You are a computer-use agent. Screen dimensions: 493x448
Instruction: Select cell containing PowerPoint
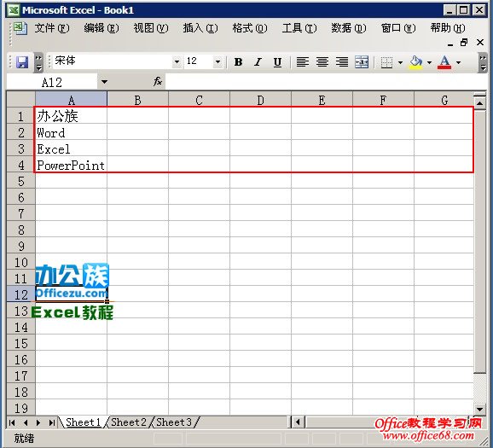pyautogui.click(x=71, y=165)
